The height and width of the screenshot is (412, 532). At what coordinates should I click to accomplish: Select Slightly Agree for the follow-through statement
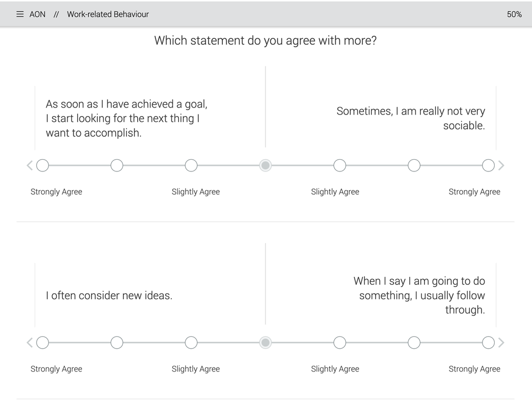[x=340, y=343]
